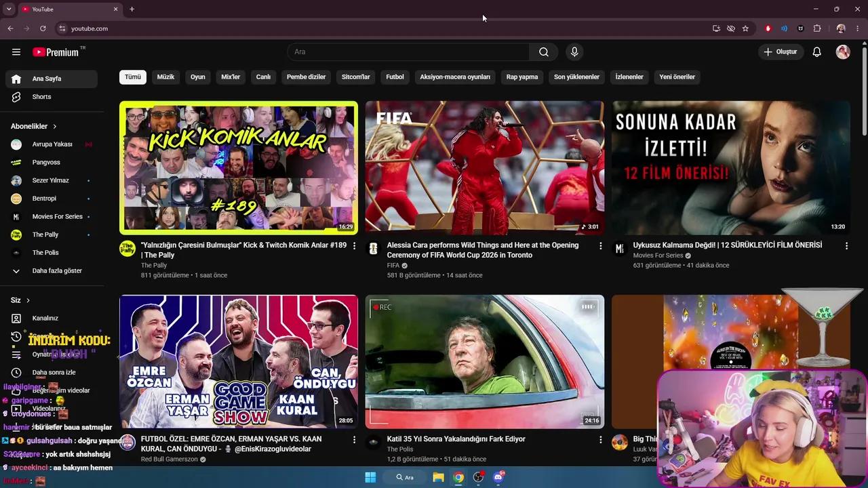The height and width of the screenshot is (488, 868).
Task: Open Sezer Yılmaz subscription channel
Action: coord(52,180)
